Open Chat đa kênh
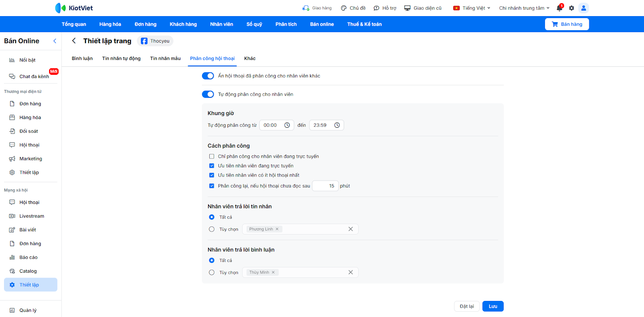The width and height of the screenshot is (644, 317). coord(31,76)
